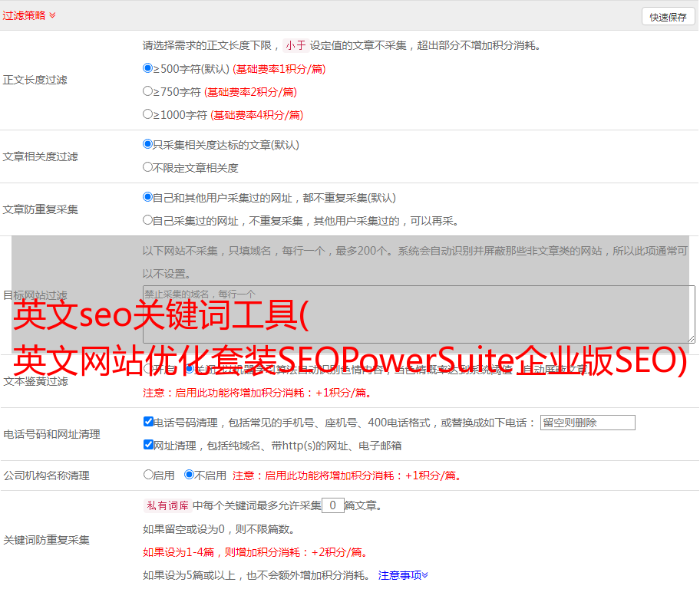Click the 关键词防重复采集 row label
Image resolution: width=700 pixels, height=589 pixels.
pyautogui.click(x=46, y=540)
